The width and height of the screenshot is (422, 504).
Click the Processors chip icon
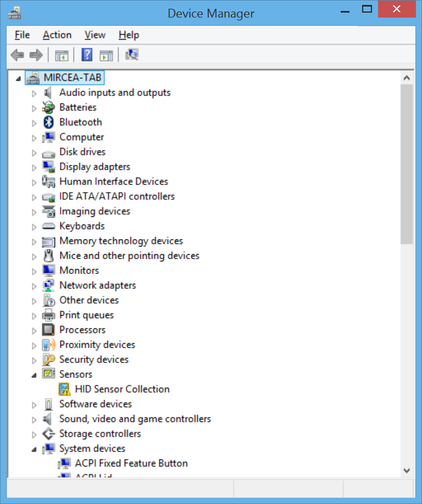[49, 330]
